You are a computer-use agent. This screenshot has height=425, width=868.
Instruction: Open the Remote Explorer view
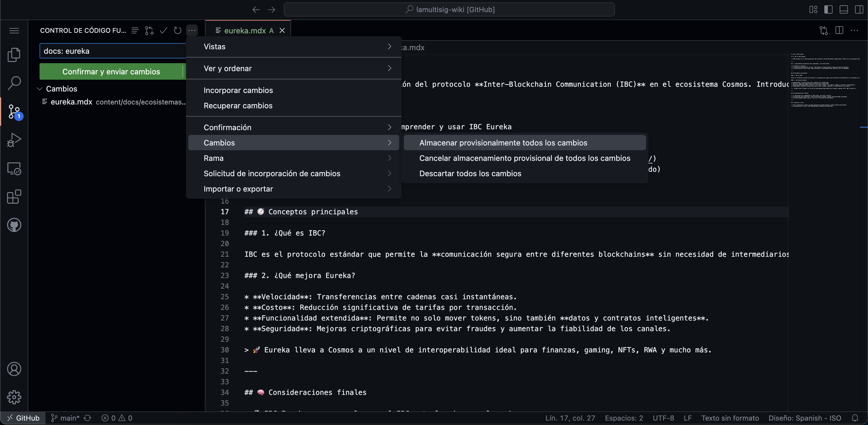point(14,169)
